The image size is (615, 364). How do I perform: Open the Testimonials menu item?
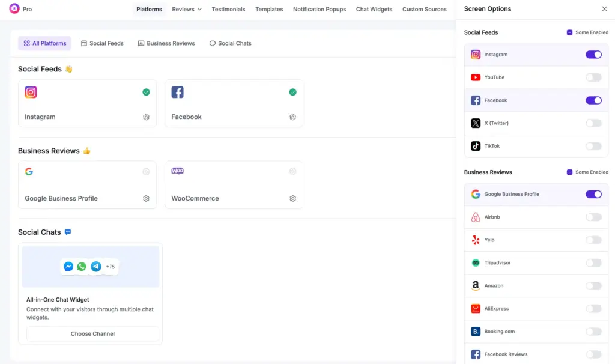228,9
